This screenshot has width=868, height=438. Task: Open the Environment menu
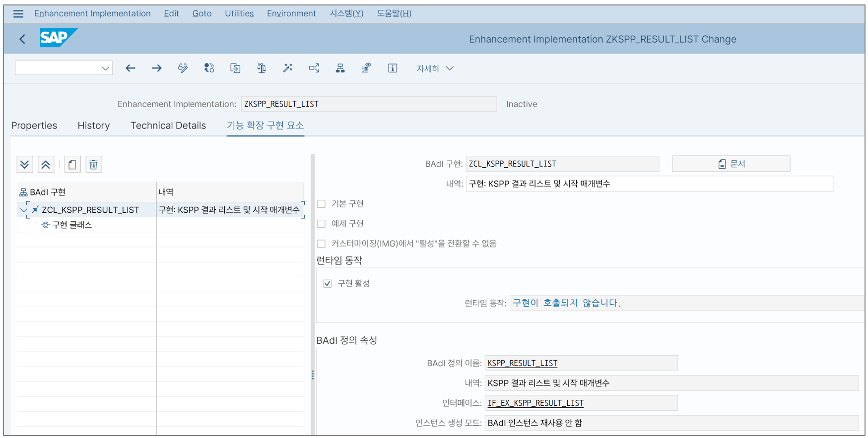point(291,14)
